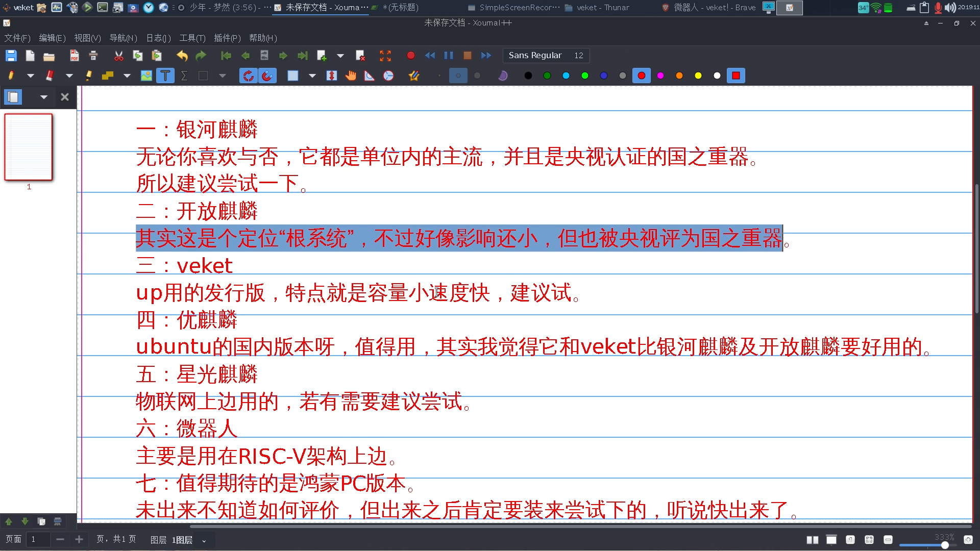Go to the next page
Screen dimensions: 980x551
pos(283,56)
